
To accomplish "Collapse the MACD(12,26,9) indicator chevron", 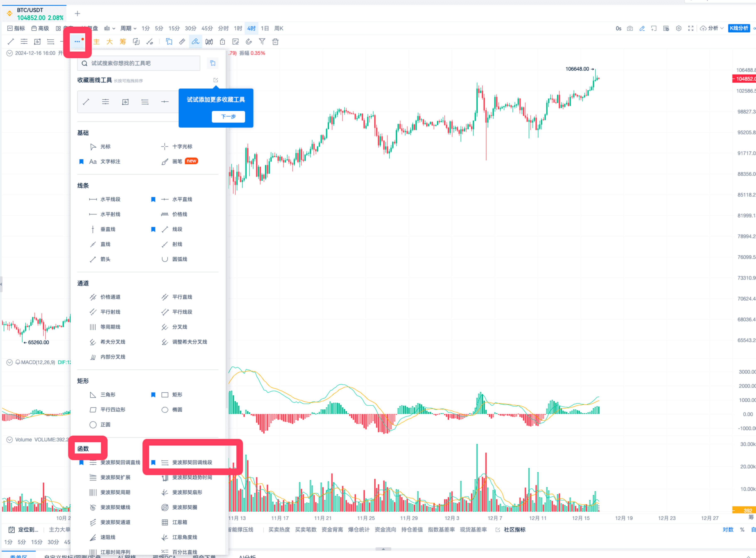I will 10,362.
